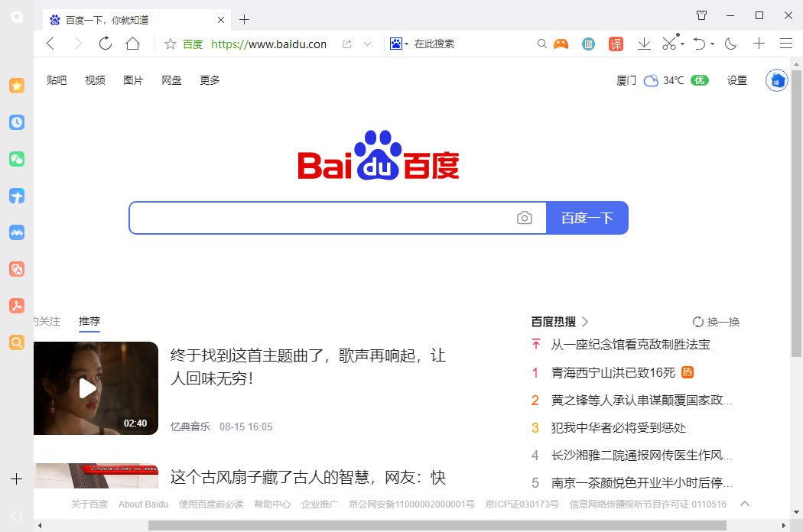Bookmark page with the star icon
This screenshot has width=803, height=532.
click(170, 44)
